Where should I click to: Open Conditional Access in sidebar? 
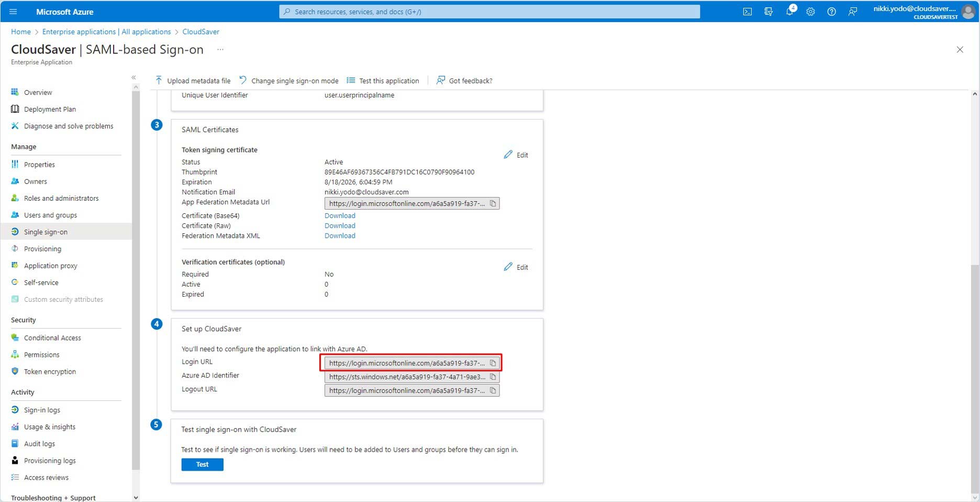(52, 338)
